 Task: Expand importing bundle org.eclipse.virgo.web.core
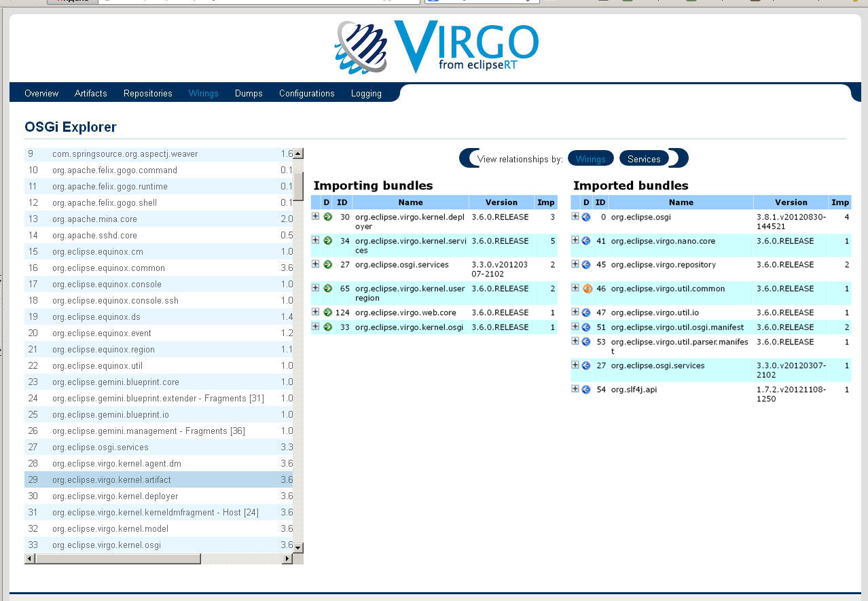click(315, 312)
